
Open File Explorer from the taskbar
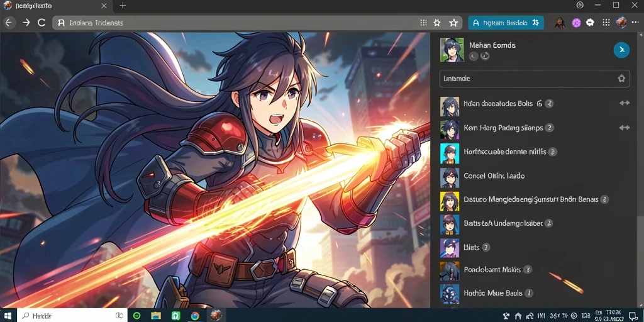[x=156, y=316]
